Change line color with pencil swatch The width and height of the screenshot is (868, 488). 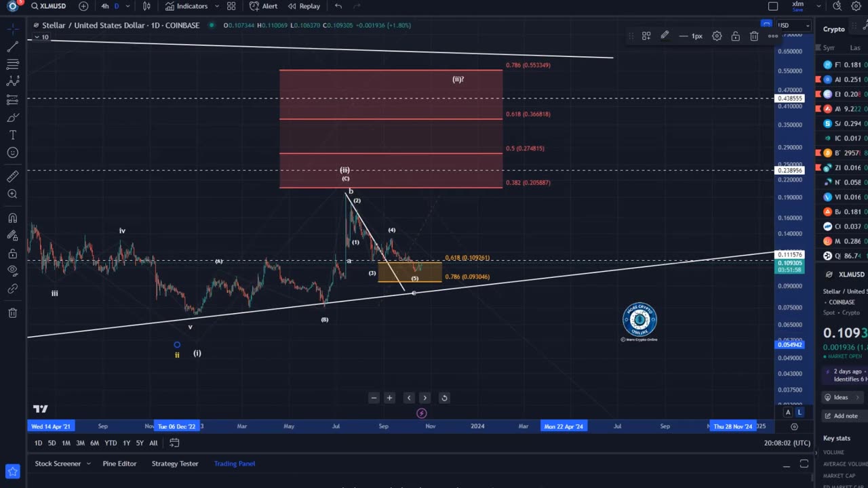pyautogui.click(x=665, y=36)
